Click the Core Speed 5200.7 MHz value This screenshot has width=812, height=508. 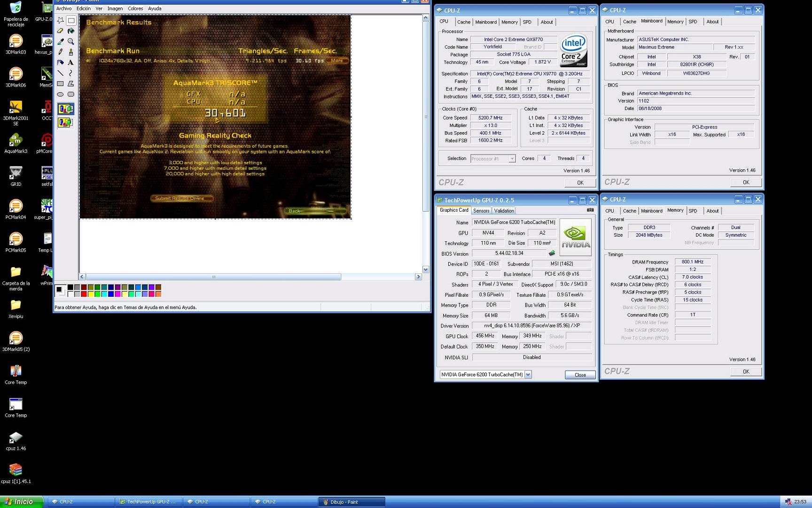pyautogui.click(x=490, y=118)
